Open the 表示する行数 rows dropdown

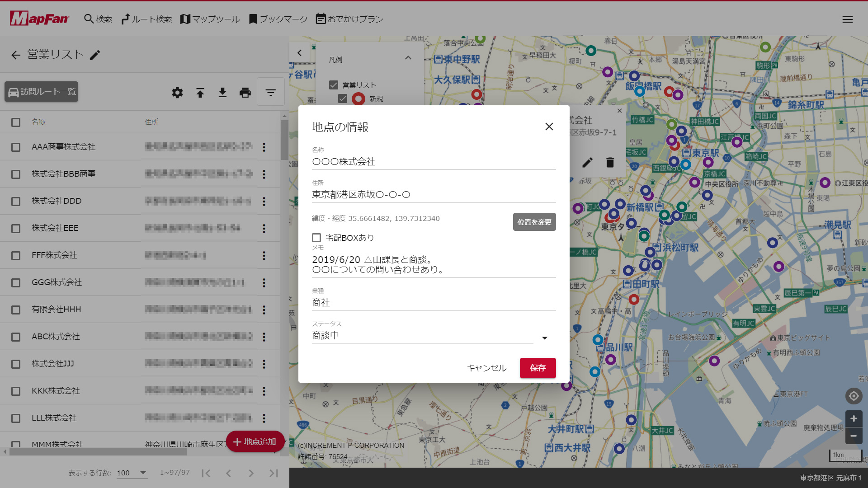click(132, 473)
